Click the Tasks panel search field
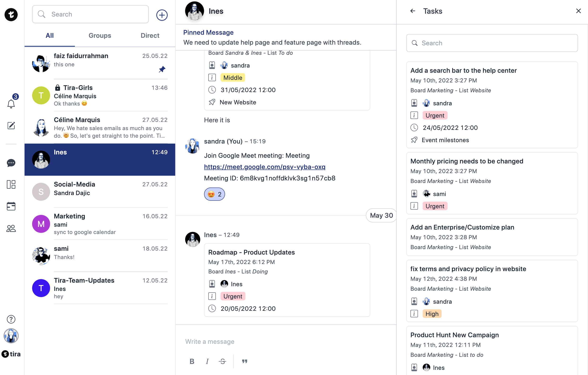The width and height of the screenshot is (588, 375). 492,43
